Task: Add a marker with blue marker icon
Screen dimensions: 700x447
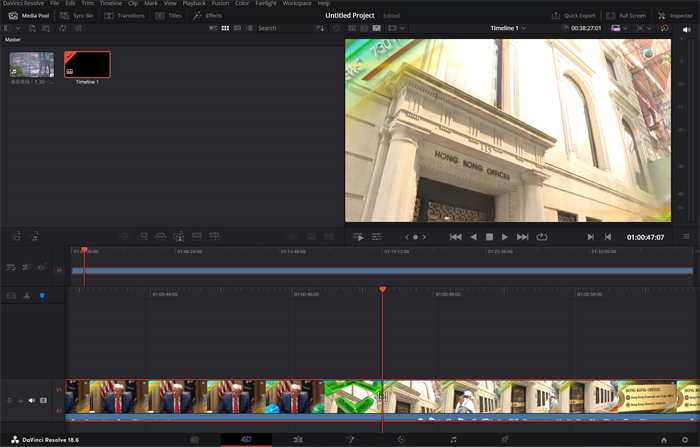Action: point(42,296)
